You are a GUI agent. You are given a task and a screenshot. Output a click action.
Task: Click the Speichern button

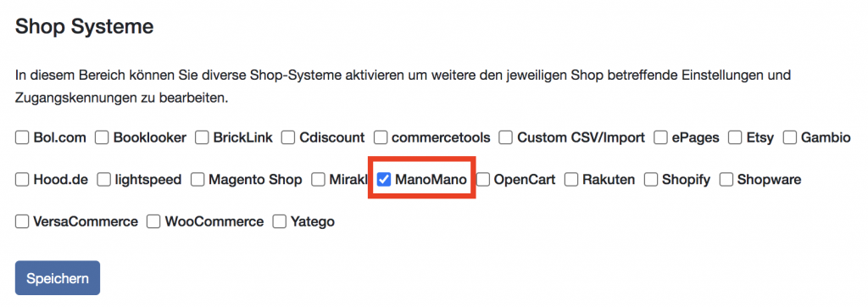pos(58,278)
